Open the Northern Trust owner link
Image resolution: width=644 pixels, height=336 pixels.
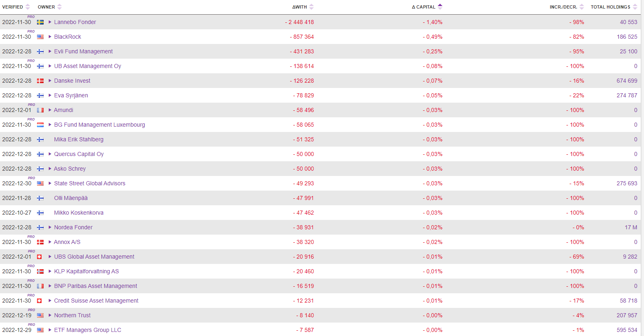[x=72, y=315]
